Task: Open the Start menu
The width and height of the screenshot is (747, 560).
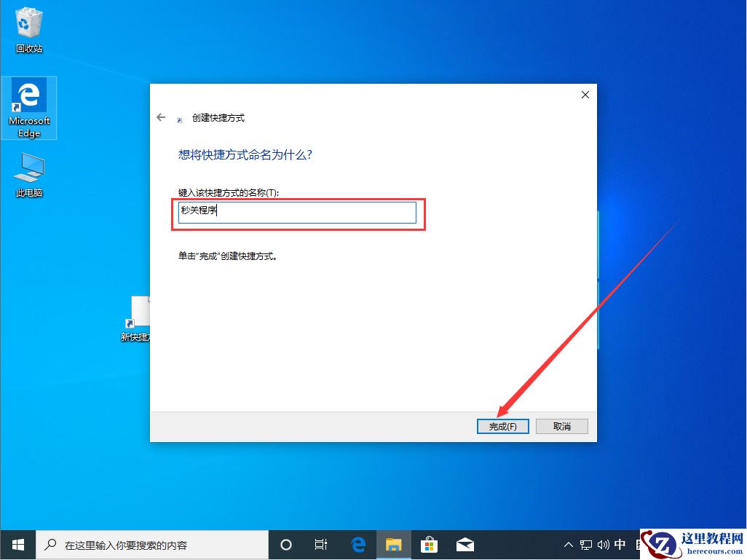Action: [17, 544]
